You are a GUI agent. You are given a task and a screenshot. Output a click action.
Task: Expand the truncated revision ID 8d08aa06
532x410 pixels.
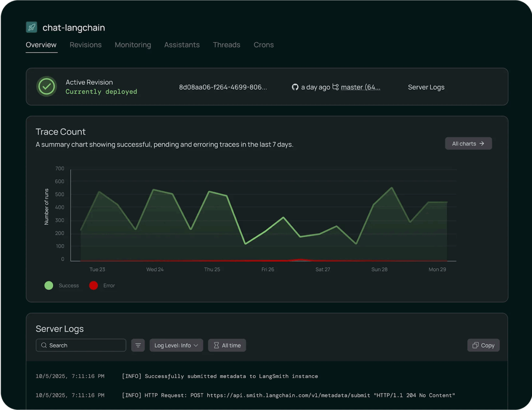point(223,87)
